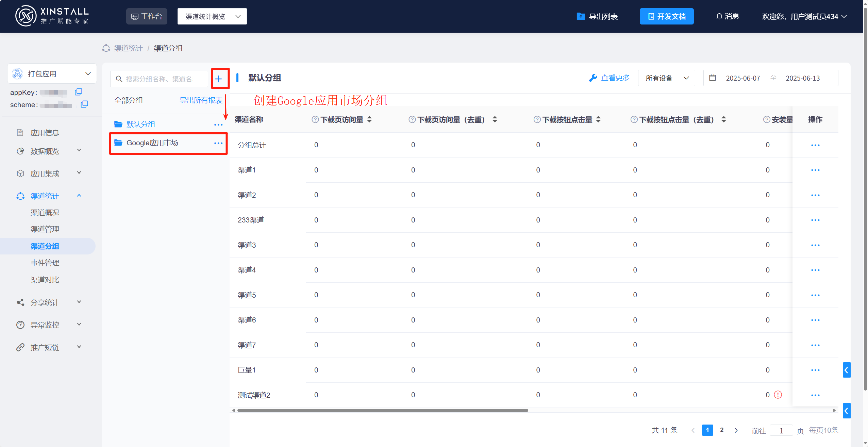Image resolution: width=868 pixels, height=447 pixels.
Task: Add a new channel group with plus button
Action: point(218,79)
